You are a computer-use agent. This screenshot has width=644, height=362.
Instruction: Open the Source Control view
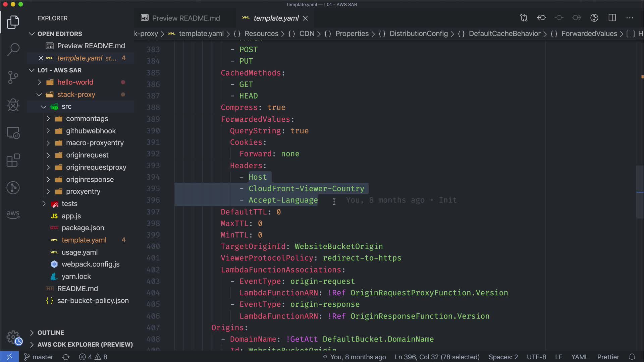[13, 77]
